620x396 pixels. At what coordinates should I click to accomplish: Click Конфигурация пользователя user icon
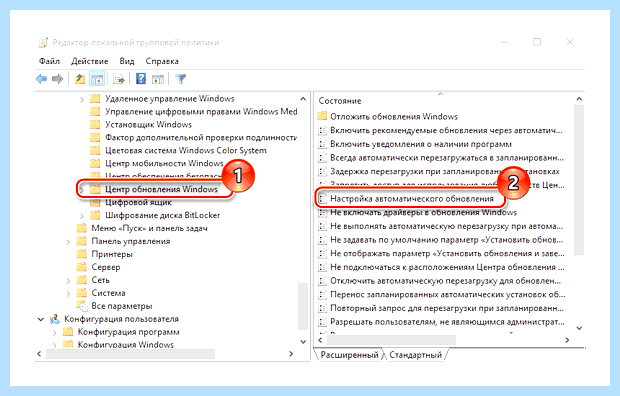coord(55,319)
